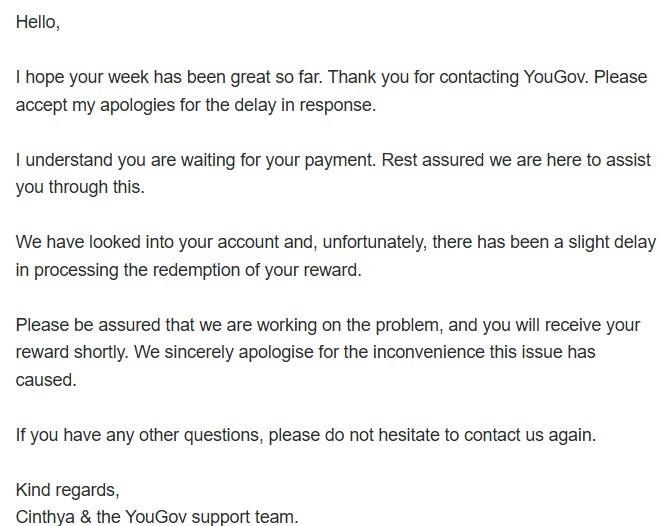Click the "Kind regards," closing line

tap(67, 490)
